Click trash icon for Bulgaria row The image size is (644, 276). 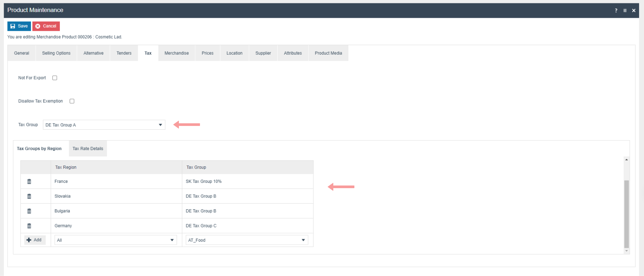(29, 211)
